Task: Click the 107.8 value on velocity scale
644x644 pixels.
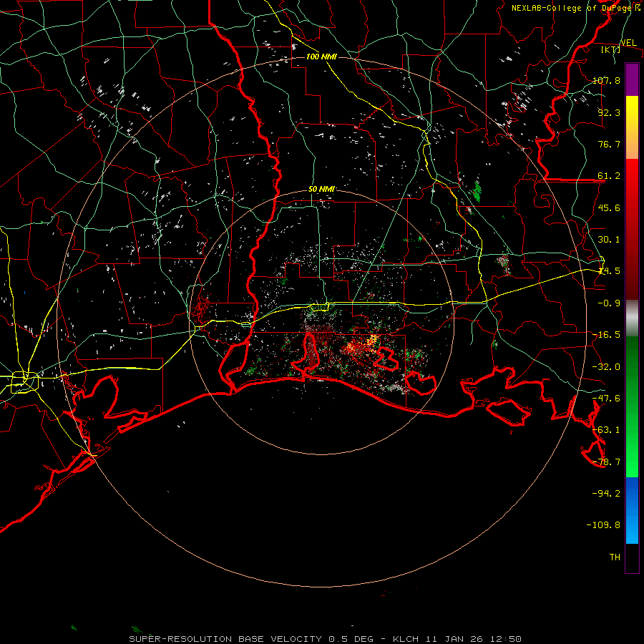Action: pos(607,80)
